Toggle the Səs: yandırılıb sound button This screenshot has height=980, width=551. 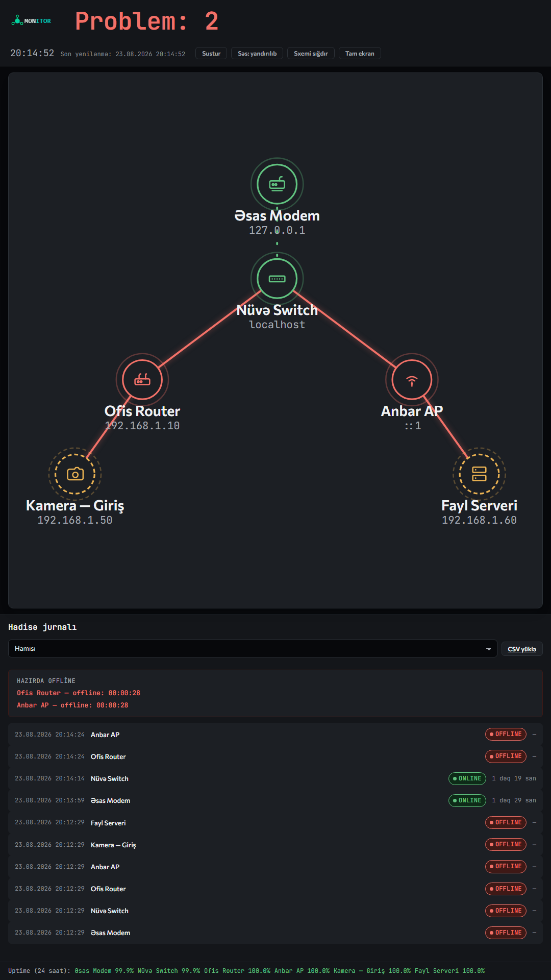tap(257, 54)
